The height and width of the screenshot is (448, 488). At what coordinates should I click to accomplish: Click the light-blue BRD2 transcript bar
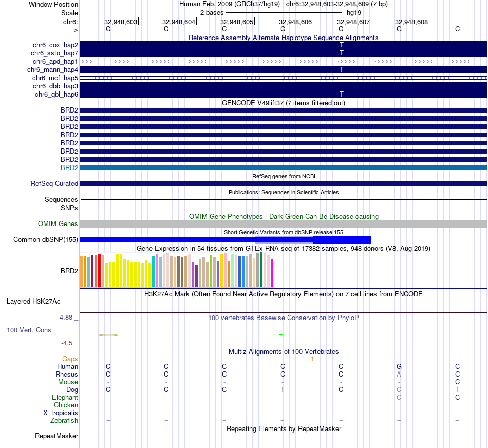[284, 168]
